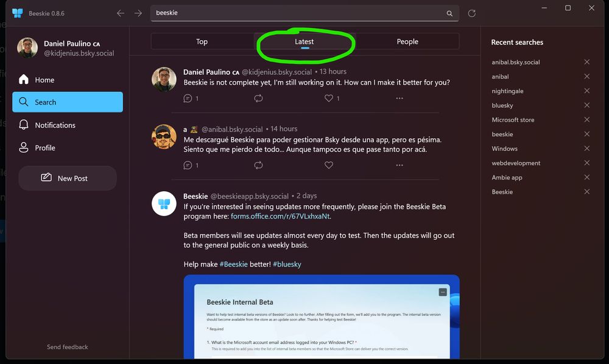This screenshot has width=609, height=364.
Task: Show the People results tab
Action: coord(407,41)
